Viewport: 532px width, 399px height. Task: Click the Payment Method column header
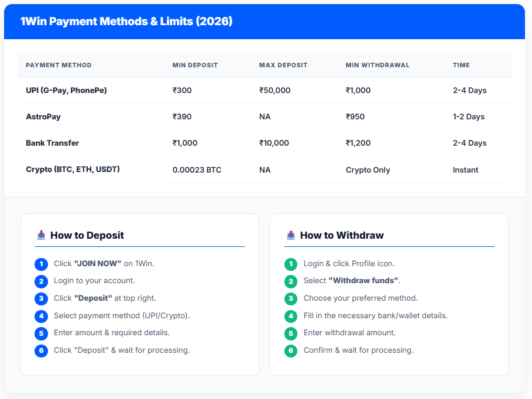click(x=59, y=65)
